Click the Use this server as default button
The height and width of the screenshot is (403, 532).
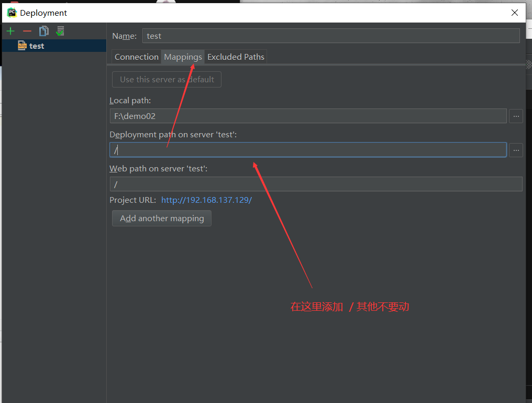pos(166,79)
